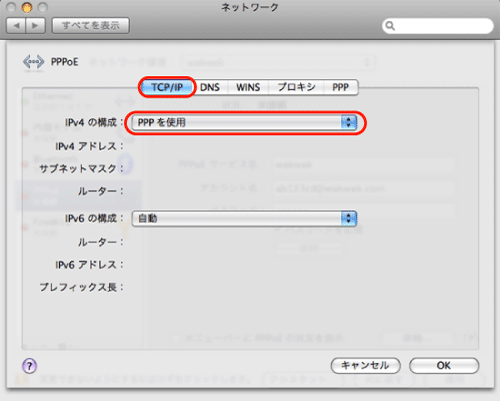Switch to the WINS tab

tap(248, 87)
